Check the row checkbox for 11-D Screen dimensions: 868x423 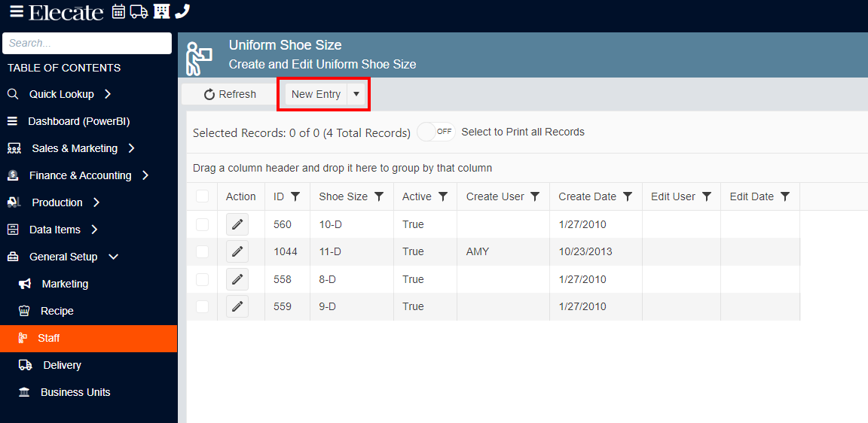tap(202, 251)
